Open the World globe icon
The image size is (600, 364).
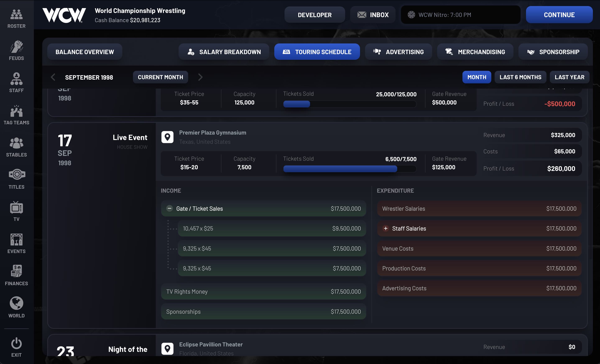[16, 303]
